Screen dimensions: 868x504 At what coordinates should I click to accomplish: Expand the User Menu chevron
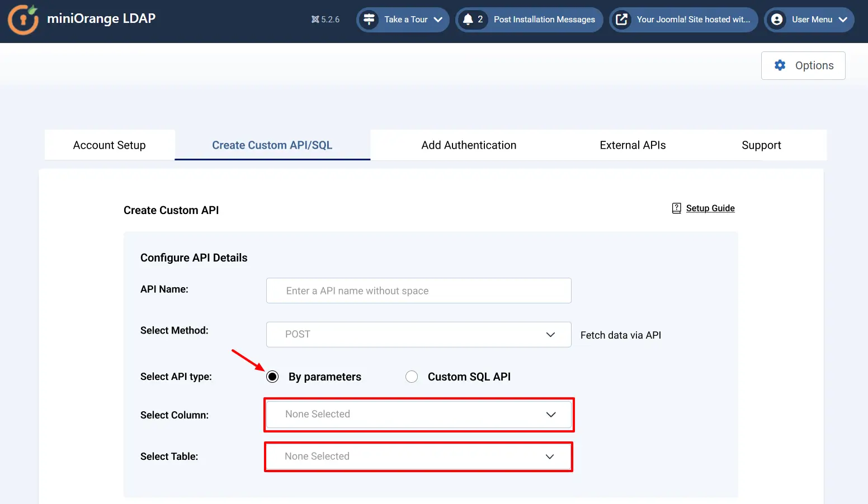coord(843,20)
